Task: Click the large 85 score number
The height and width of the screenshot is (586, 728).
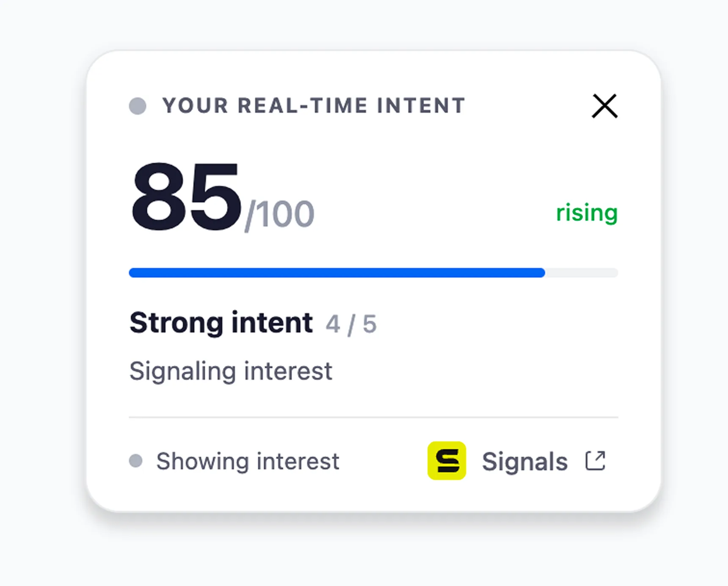Action: coord(186,197)
